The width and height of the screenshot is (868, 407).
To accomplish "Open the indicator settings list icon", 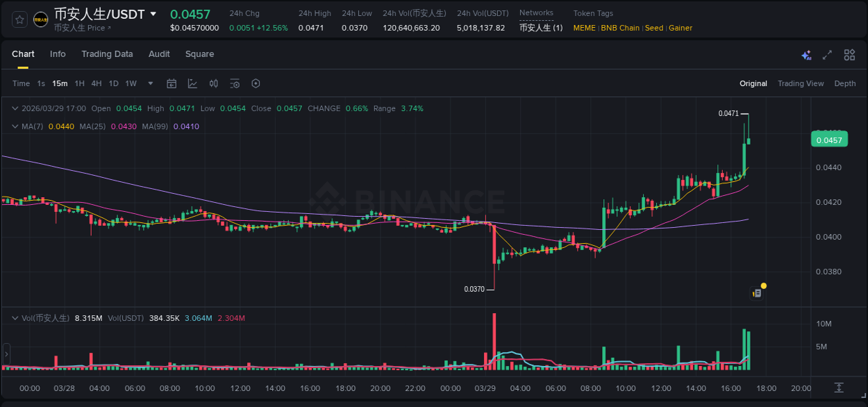I will [x=235, y=83].
